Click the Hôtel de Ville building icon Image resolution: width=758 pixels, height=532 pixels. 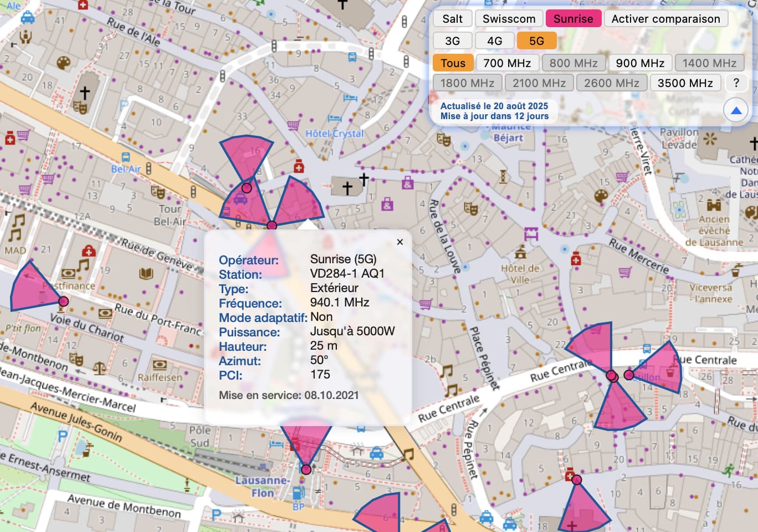coord(520,253)
